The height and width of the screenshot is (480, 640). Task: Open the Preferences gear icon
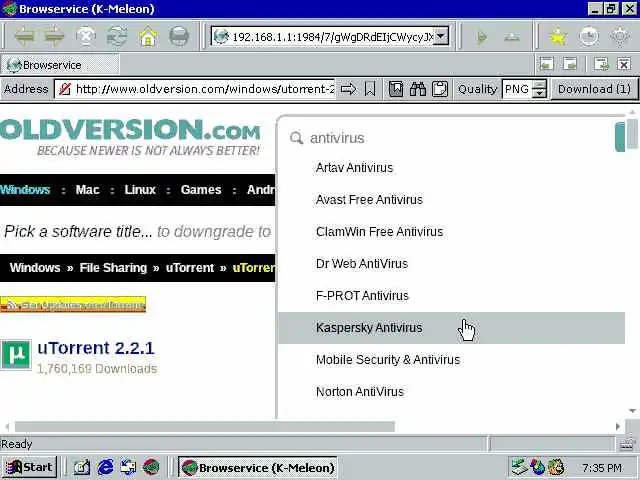620,37
